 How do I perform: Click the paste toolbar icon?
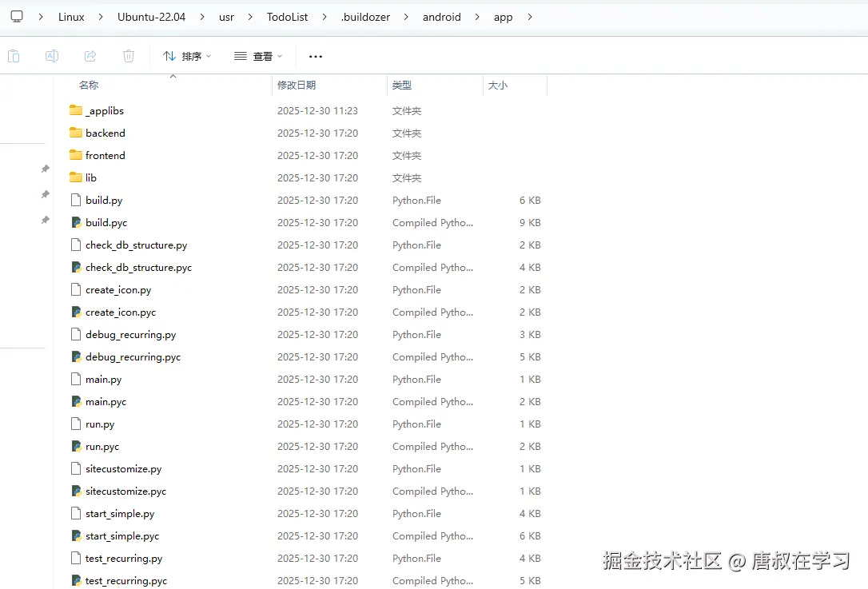[x=14, y=56]
